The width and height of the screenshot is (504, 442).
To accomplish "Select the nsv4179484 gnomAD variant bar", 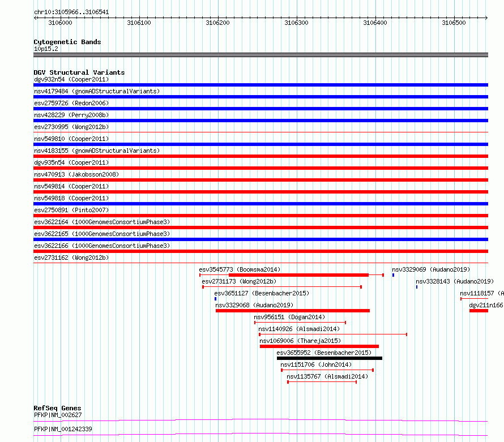I will coord(260,97).
